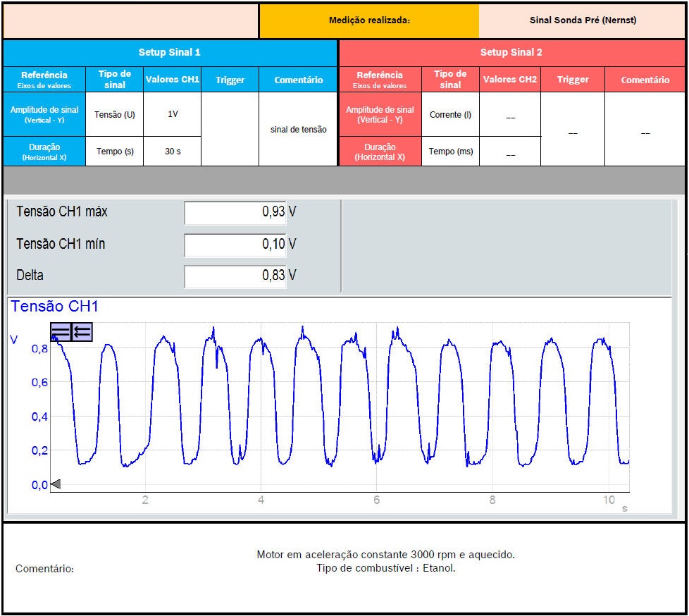Click the sinal de tensão comment cell
This screenshot has width=689, height=616.
298,130
